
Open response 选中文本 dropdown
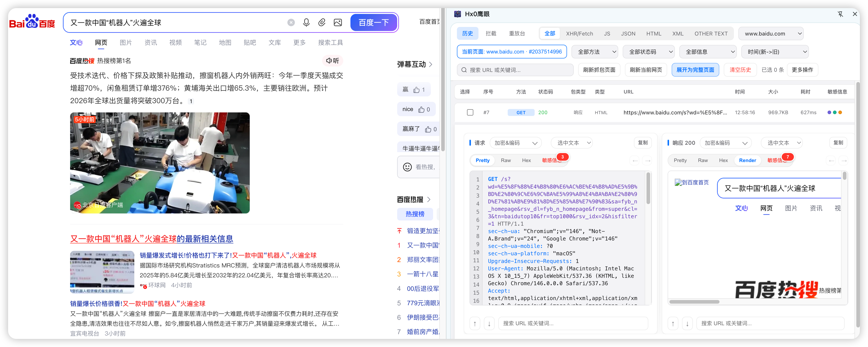(782, 143)
